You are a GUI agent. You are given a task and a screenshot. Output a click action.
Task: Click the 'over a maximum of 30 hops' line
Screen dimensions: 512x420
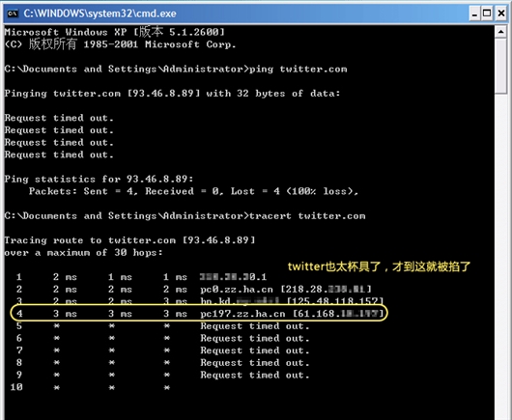point(83,253)
